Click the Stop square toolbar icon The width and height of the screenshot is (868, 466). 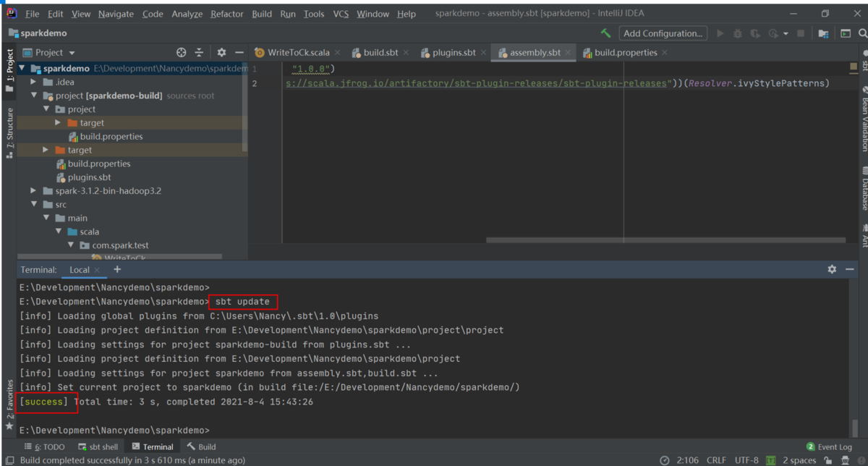801,33
